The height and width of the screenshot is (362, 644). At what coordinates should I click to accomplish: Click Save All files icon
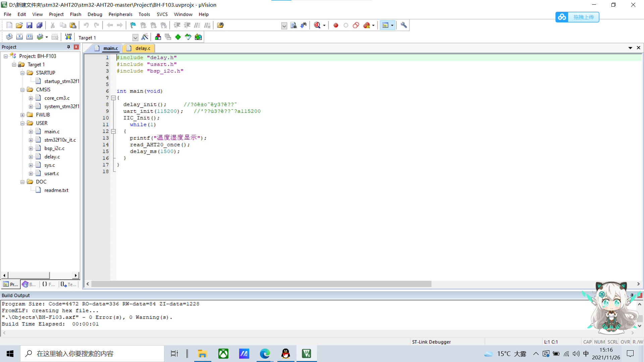(x=40, y=25)
